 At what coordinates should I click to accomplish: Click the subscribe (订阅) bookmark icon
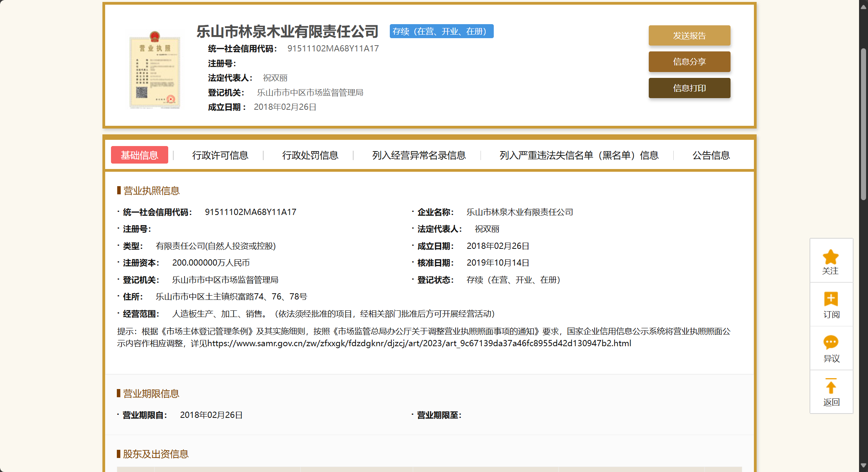tap(831, 299)
